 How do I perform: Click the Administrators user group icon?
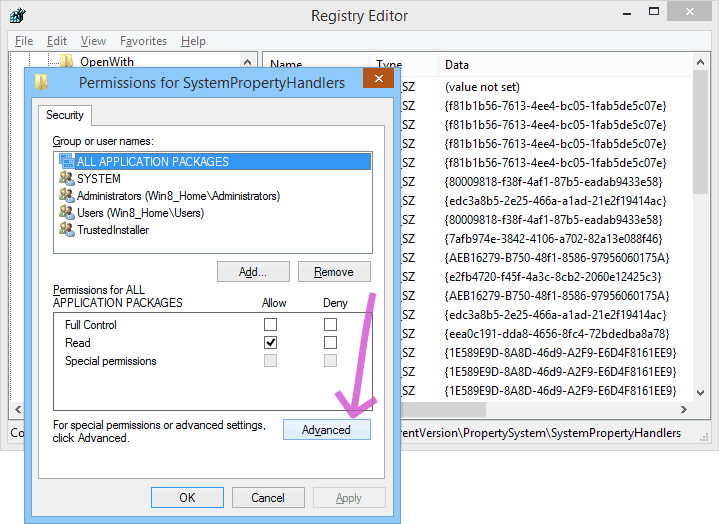(x=66, y=195)
